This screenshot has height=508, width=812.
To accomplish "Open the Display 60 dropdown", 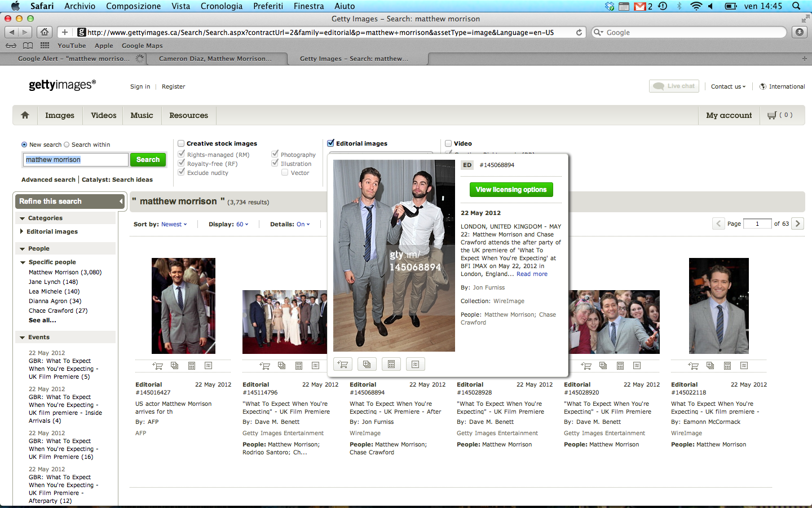I will pos(242,224).
